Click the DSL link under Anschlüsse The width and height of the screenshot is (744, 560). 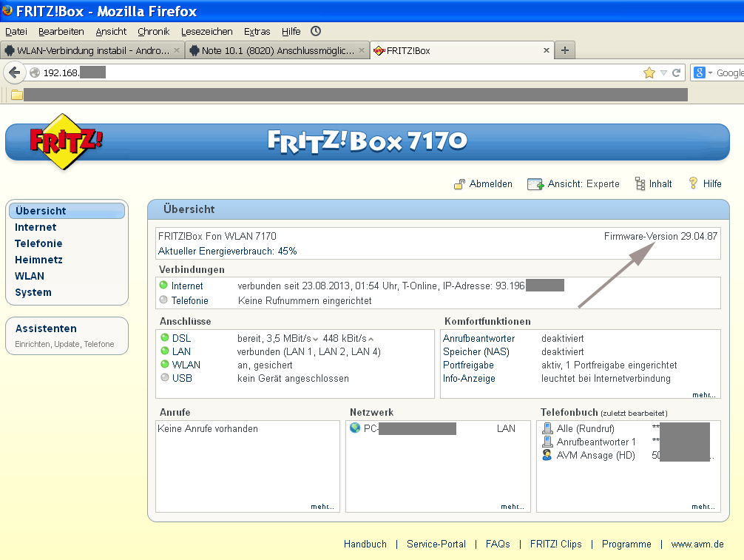click(181, 338)
